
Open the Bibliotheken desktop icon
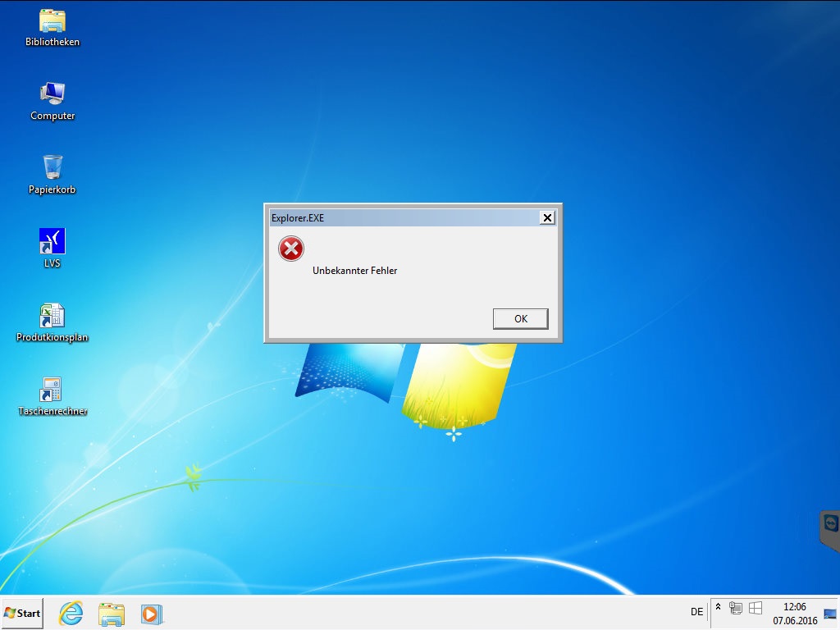pyautogui.click(x=52, y=29)
